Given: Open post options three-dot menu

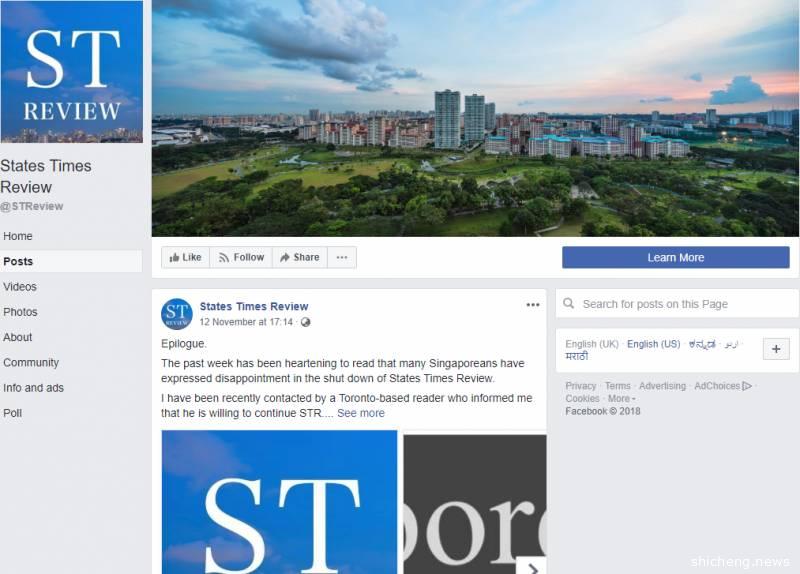Looking at the screenshot, I should pos(533,305).
